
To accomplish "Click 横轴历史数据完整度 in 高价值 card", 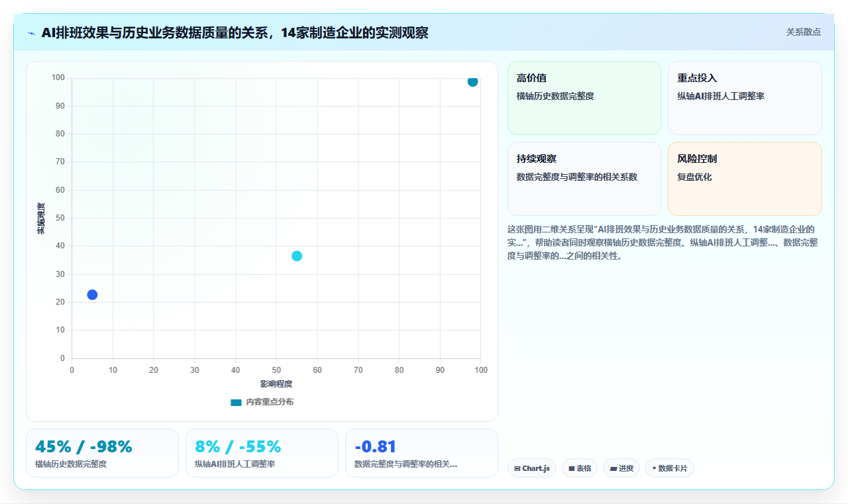I will [555, 96].
